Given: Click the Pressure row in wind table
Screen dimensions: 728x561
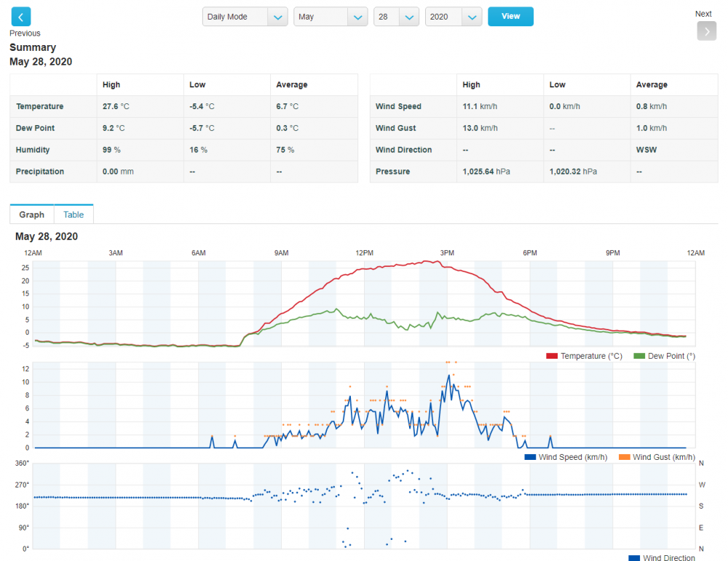Looking at the screenshot, I should click(x=392, y=172).
